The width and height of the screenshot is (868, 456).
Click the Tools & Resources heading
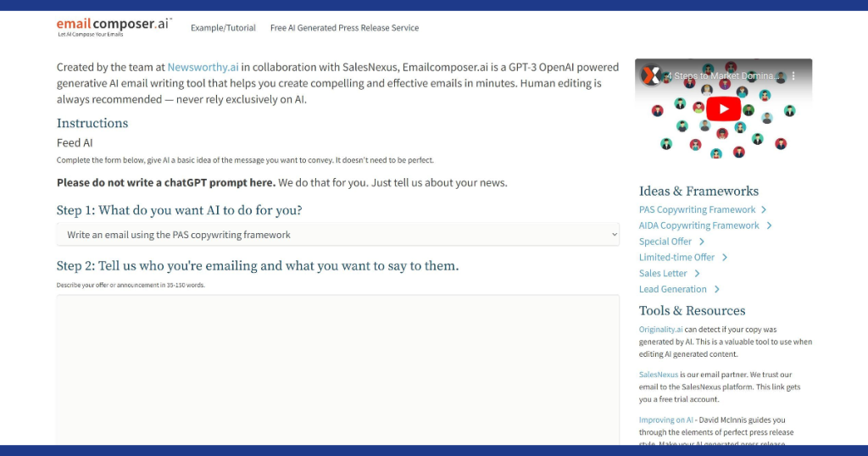pos(692,310)
